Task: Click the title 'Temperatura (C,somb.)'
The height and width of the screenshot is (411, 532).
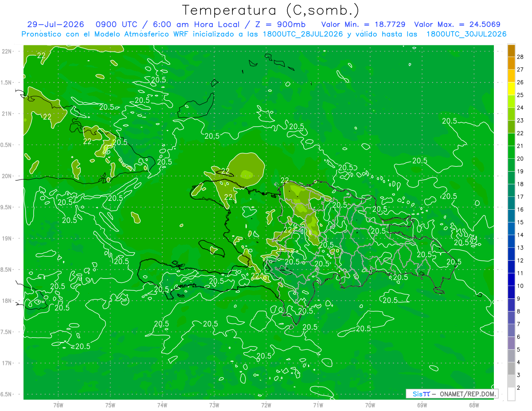Action: [x=270, y=11]
